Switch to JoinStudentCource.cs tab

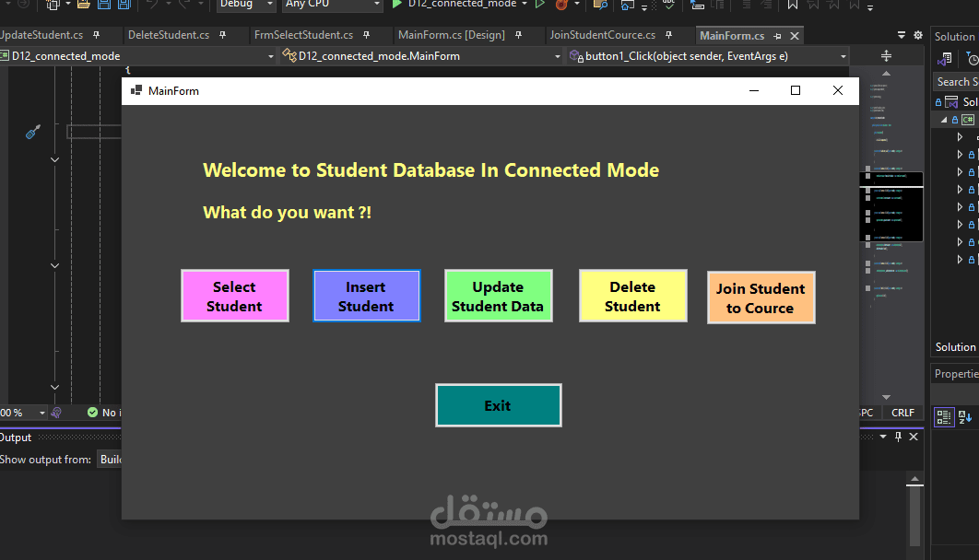click(603, 35)
